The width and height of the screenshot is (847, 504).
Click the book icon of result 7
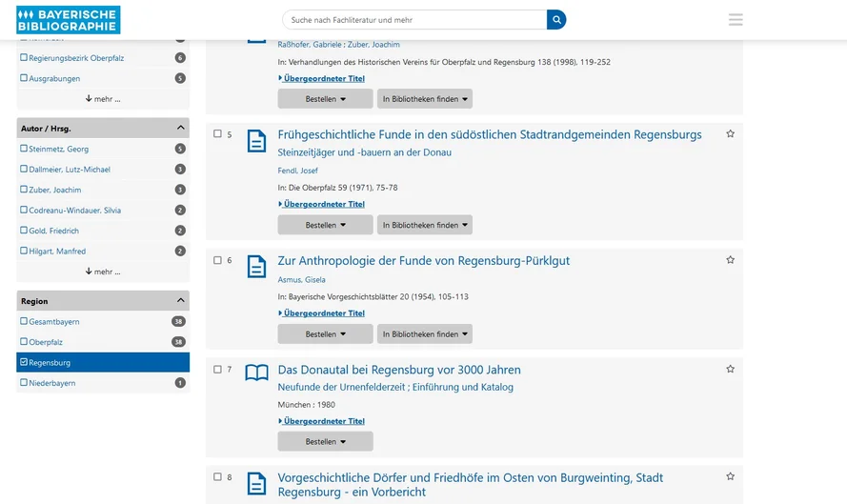point(256,373)
